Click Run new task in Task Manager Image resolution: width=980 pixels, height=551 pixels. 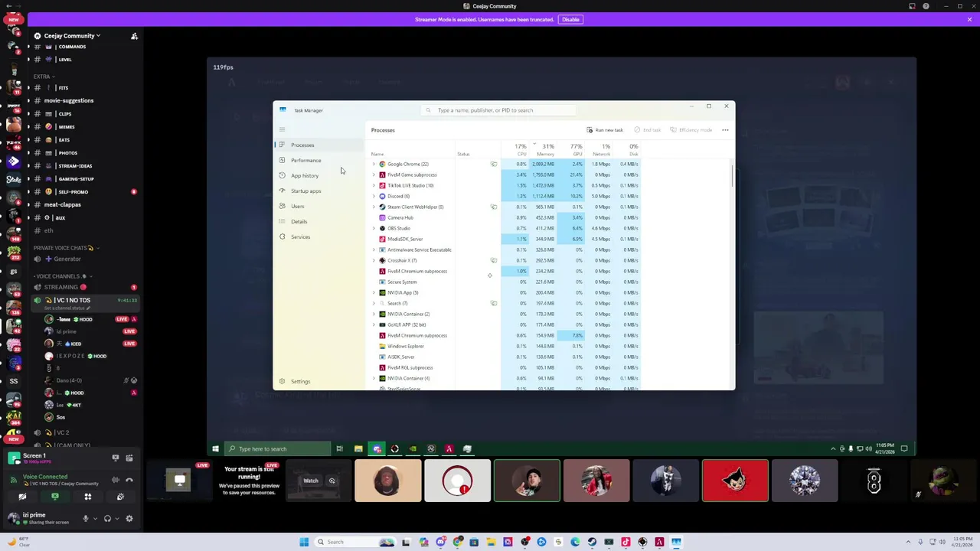[605, 130]
